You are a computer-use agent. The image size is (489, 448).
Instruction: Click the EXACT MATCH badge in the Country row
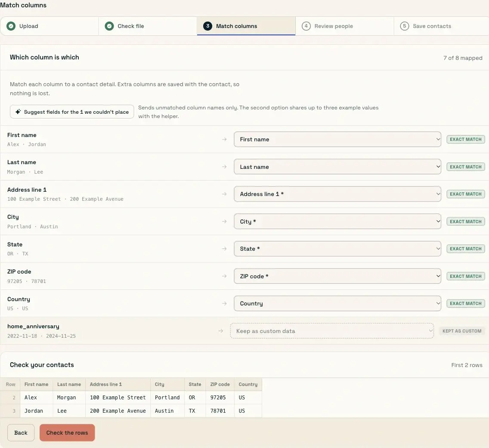click(x=466, y=303)
